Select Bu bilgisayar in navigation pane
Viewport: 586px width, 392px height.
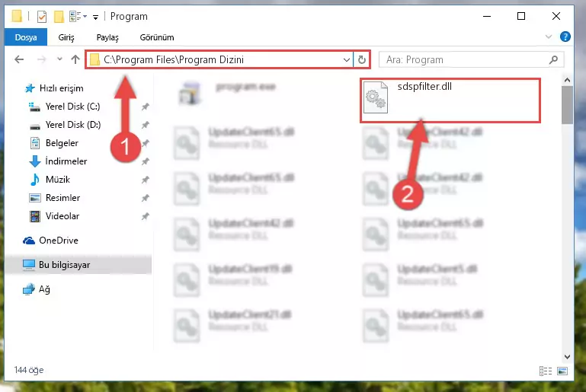[78, 265]
